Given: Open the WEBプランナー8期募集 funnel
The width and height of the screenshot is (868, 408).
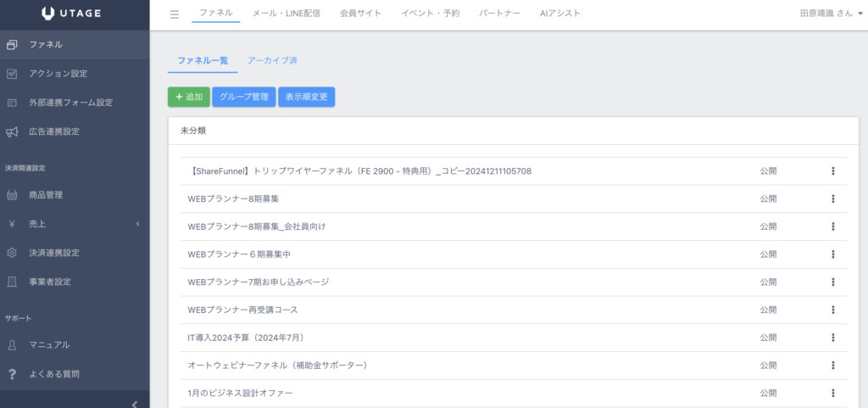Looking at the screenshot, I should [x=233, y=198].
